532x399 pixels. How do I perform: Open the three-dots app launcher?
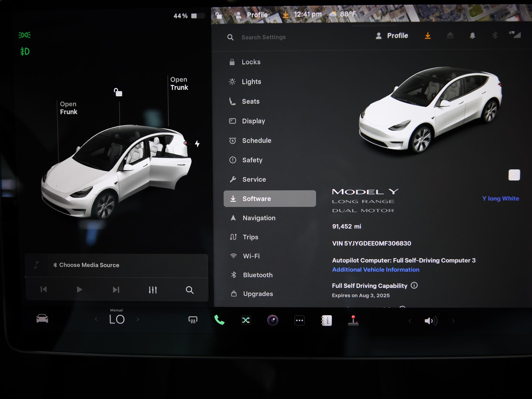(x=299, y=321)
